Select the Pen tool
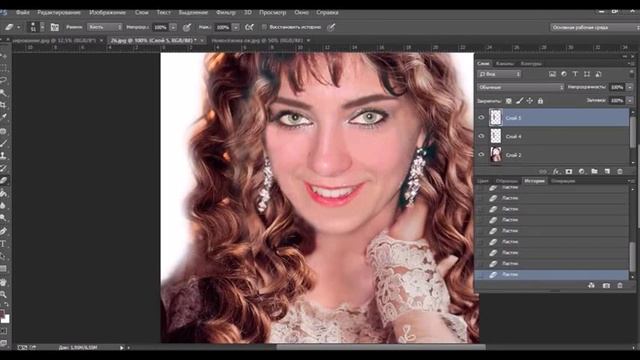The height and width of the screenshot is (360, 640). click(x=3, y=231)
